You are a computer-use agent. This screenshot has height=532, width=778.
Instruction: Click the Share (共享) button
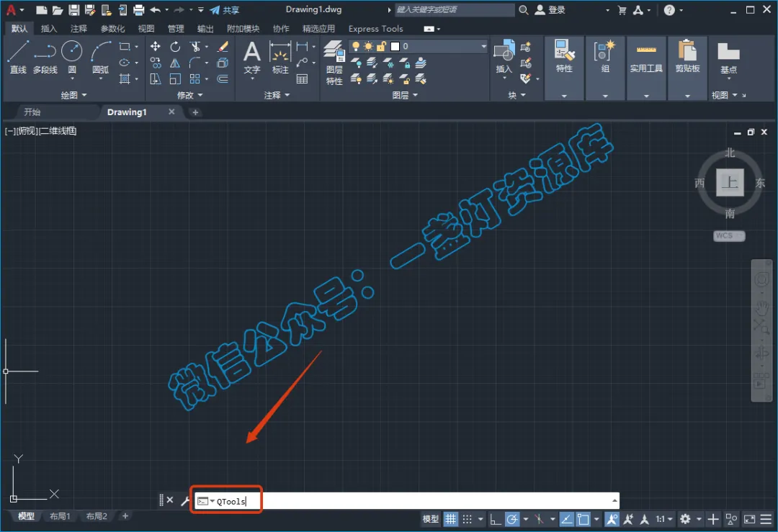tap(224, 10)
